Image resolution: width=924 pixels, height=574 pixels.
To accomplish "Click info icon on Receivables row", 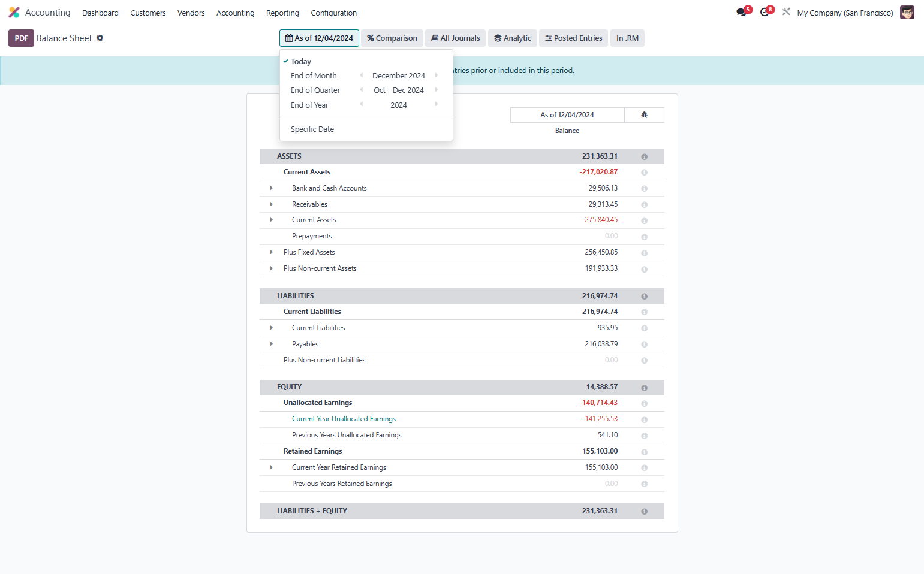I will [644, 204].
